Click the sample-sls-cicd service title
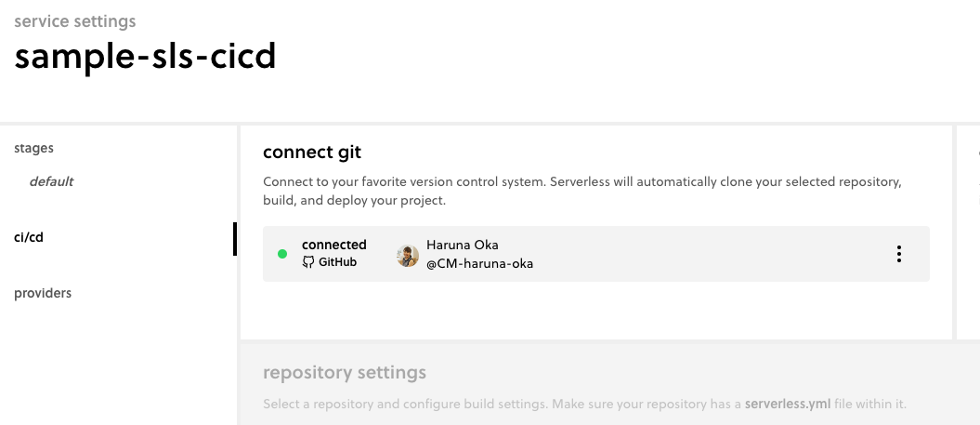This screenshot has width=980, height=425. [145, 57]
